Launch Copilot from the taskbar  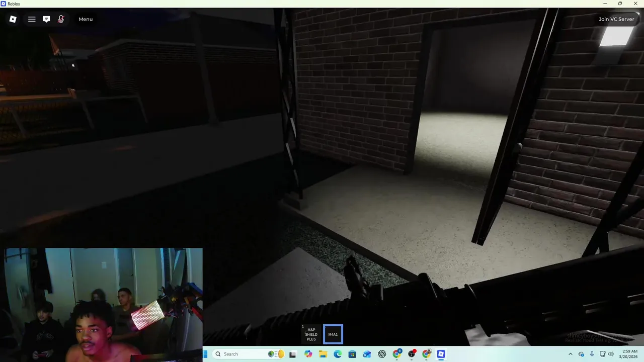click(308, 354)
